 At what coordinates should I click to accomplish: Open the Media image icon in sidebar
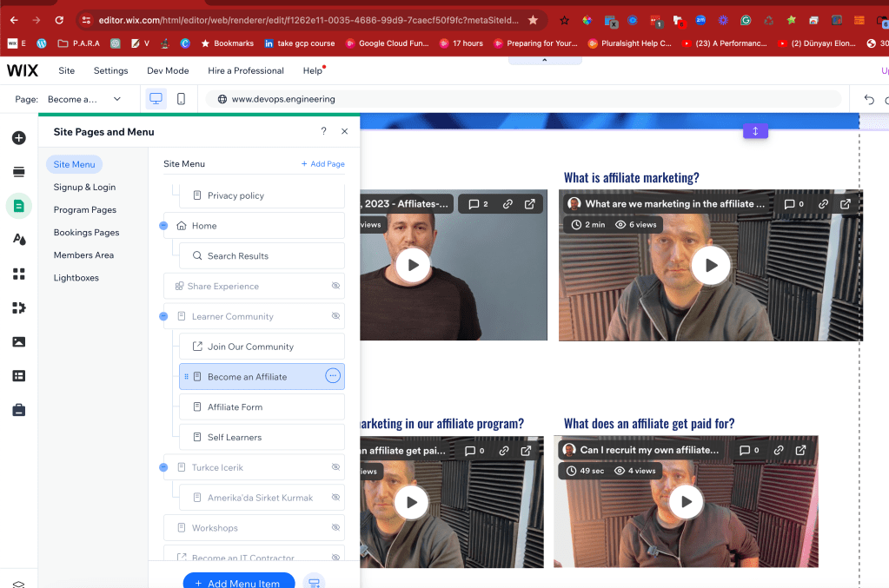[x=19, y=341]
